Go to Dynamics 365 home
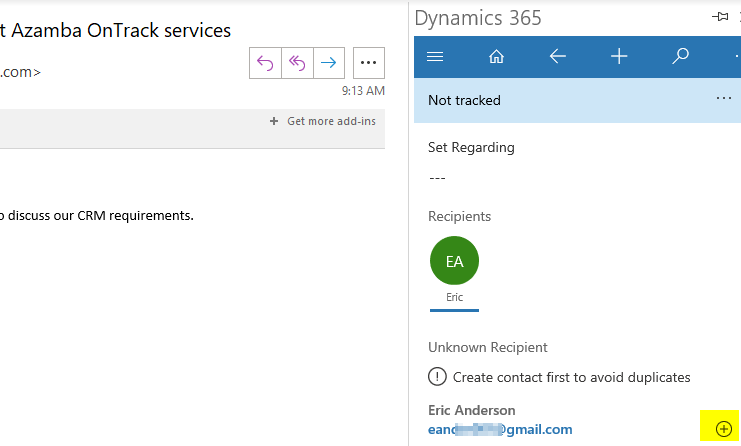 click(x=496, y=57)
